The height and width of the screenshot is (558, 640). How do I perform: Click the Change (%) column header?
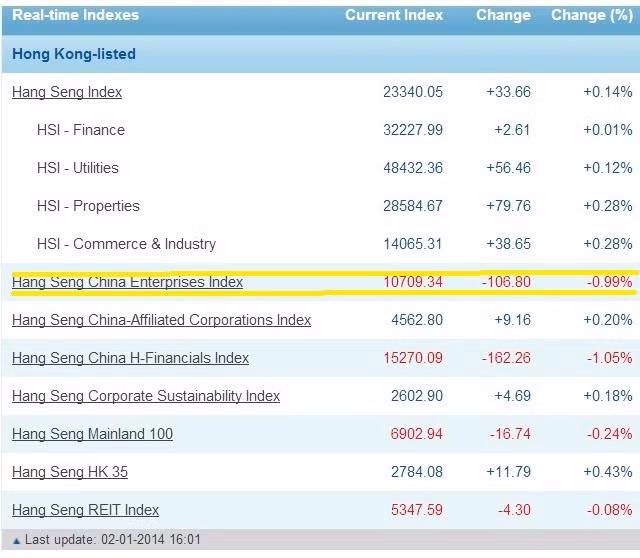pyautogui.click(x=592, y=15)
